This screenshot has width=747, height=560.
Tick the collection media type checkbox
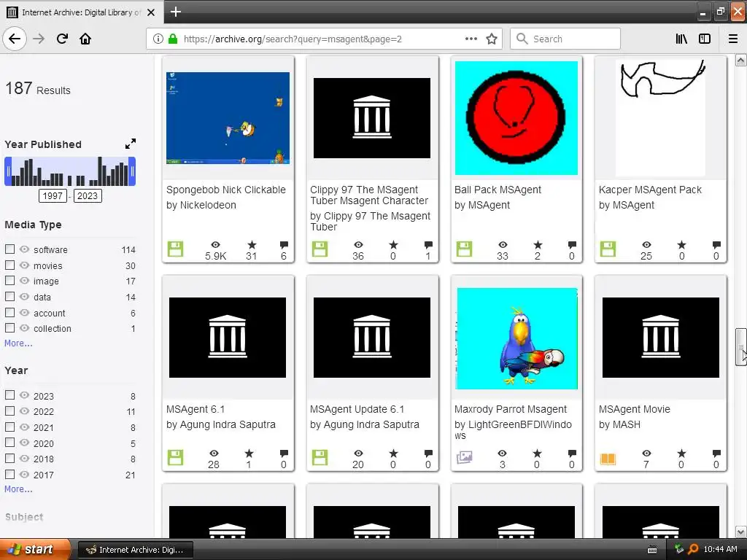tap(9, 327)
